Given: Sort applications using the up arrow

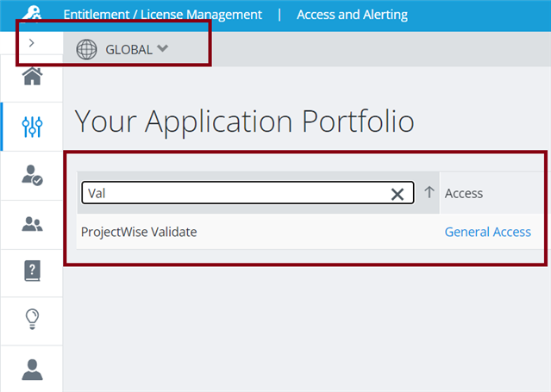Looking at the screenshot, I should tap(429, 192).
